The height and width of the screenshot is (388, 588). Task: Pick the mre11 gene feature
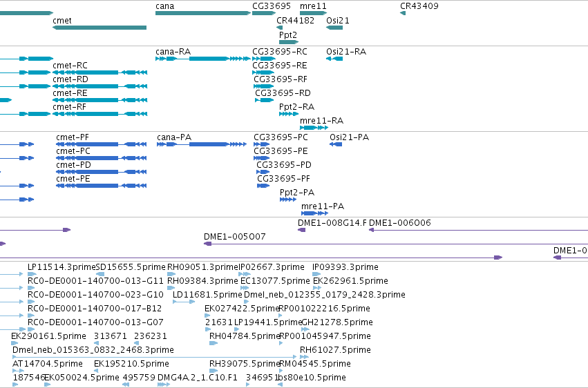click(313, 13)
